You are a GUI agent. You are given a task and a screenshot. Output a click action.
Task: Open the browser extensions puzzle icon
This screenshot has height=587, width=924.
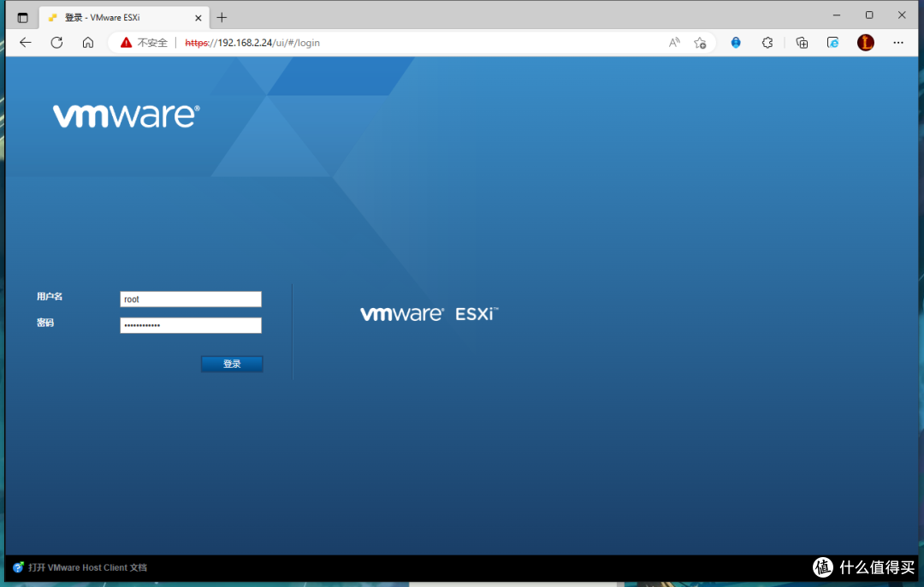click(767, 42)
